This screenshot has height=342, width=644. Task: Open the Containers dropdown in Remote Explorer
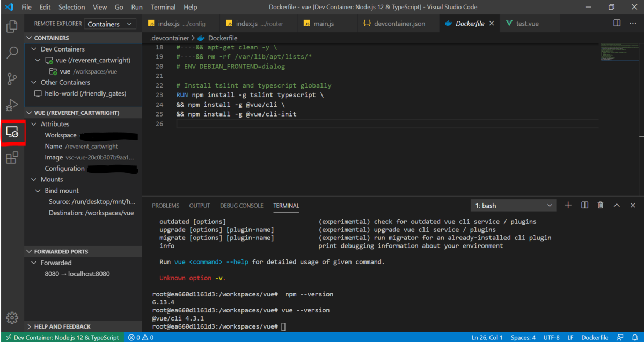click(x=110, y=24)
